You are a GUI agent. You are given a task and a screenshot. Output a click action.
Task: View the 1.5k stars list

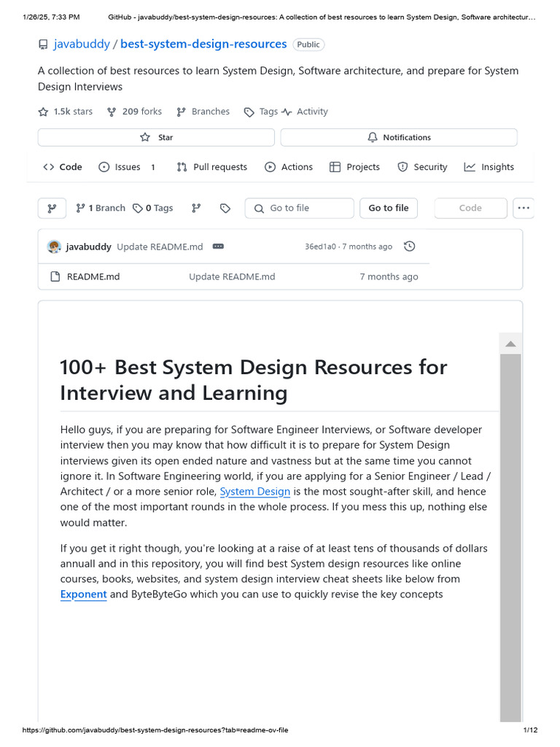coord(73,112)
